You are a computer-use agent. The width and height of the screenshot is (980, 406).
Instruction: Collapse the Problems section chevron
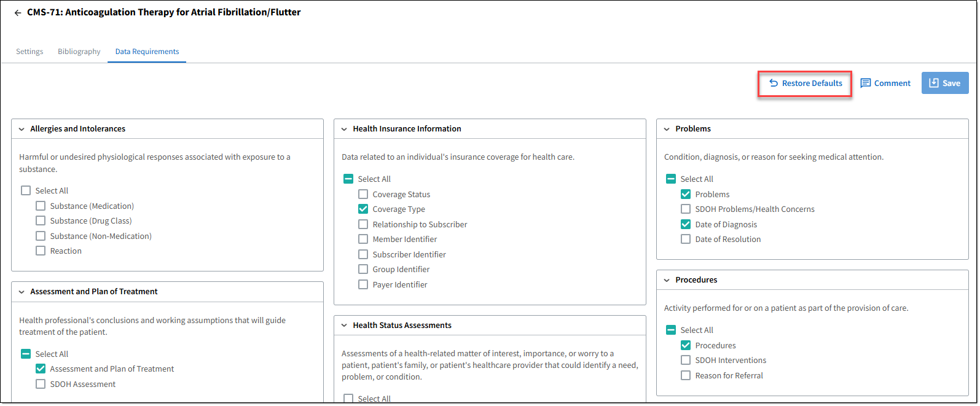pos(667,129)
